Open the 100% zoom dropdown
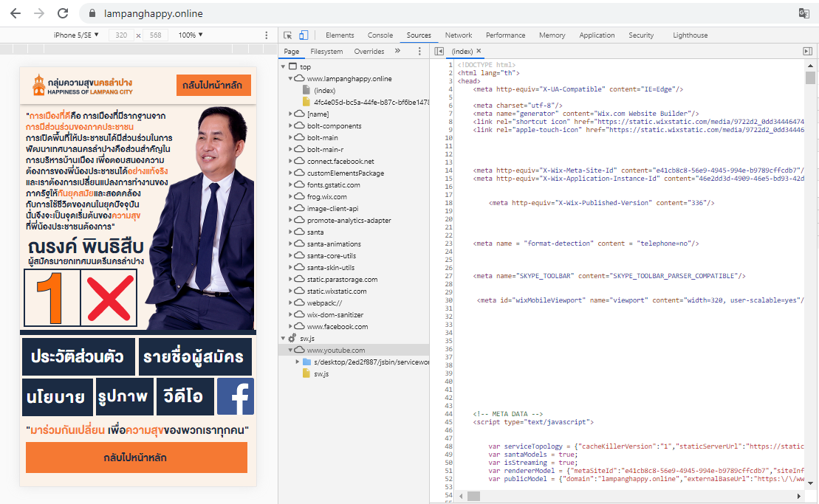 [x=191, y=35]
